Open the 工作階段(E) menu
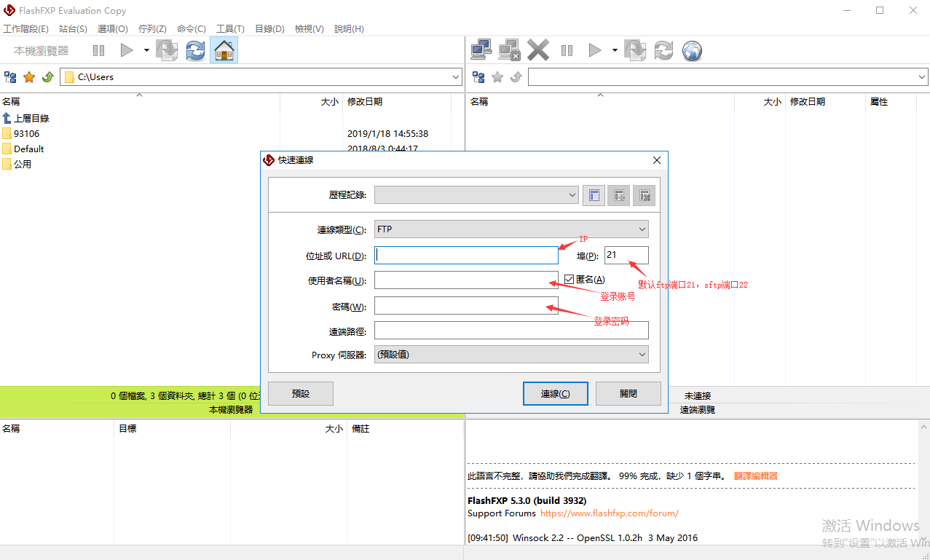 coord(26,29)
